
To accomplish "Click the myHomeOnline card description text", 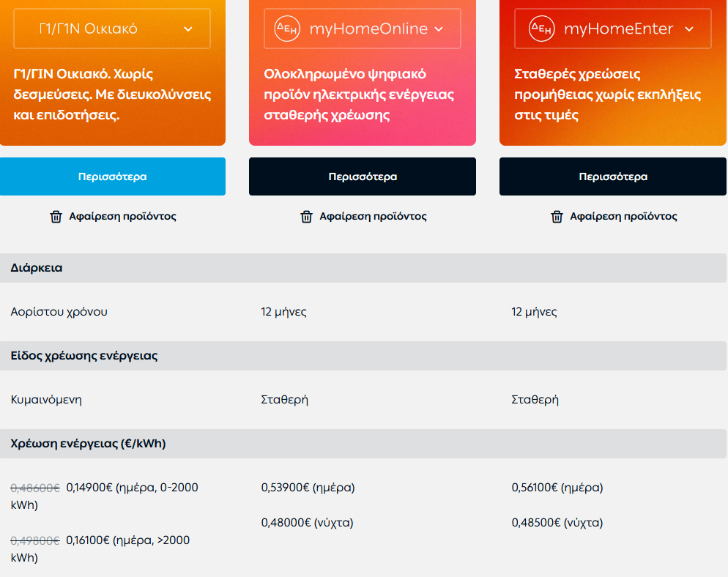I will 359,94.
